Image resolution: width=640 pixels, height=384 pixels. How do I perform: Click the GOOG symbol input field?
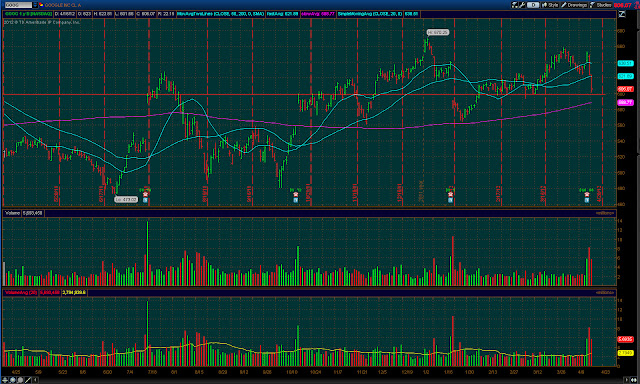pyautogui.click(x=18, y=5)
